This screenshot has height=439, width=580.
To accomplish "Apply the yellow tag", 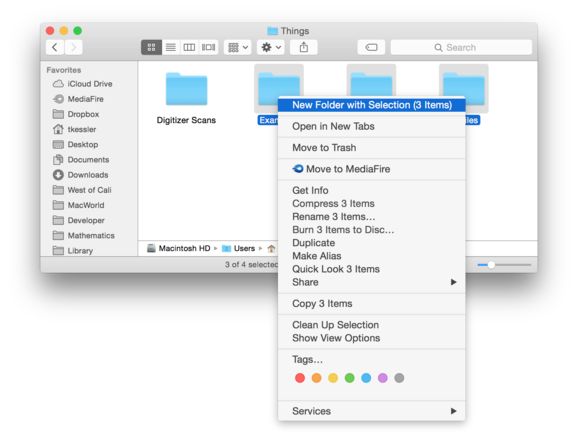I will click(x=333, y=378).
